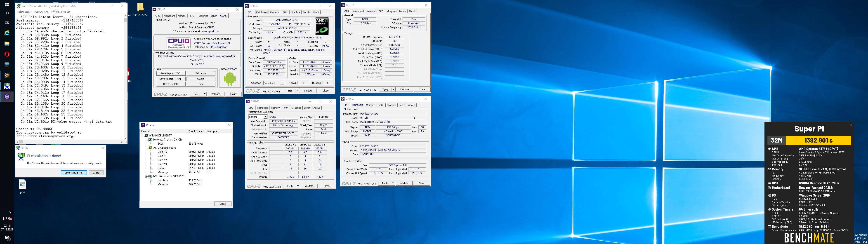Switch to Graphics tab in CPU-Z CPU window
Viewport: 868px width, 244px height.
click(295, 12)
